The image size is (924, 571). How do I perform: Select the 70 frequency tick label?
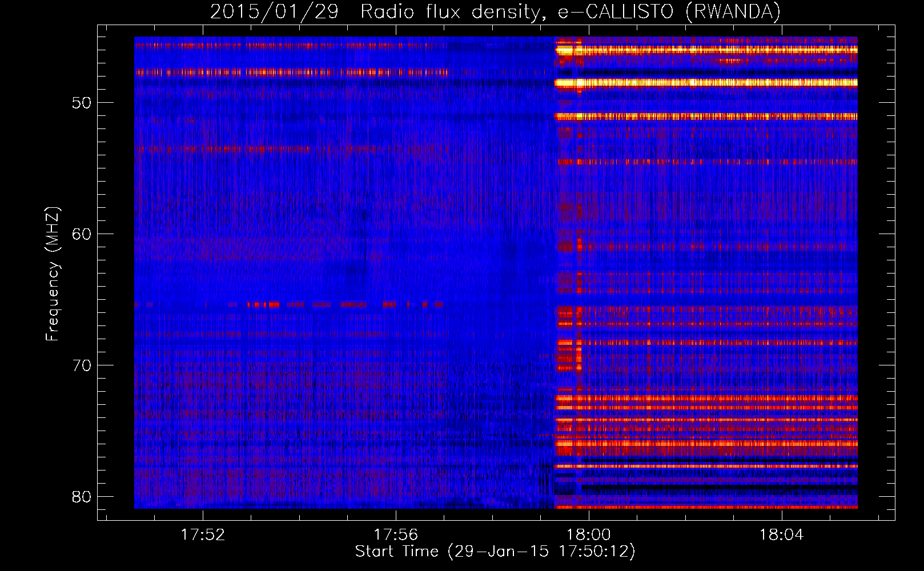tap(82, 365)
